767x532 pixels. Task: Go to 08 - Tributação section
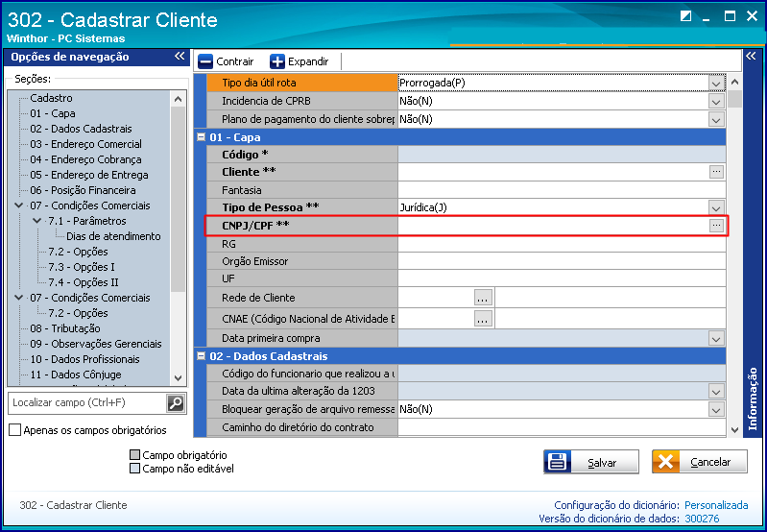click(65, 328)
